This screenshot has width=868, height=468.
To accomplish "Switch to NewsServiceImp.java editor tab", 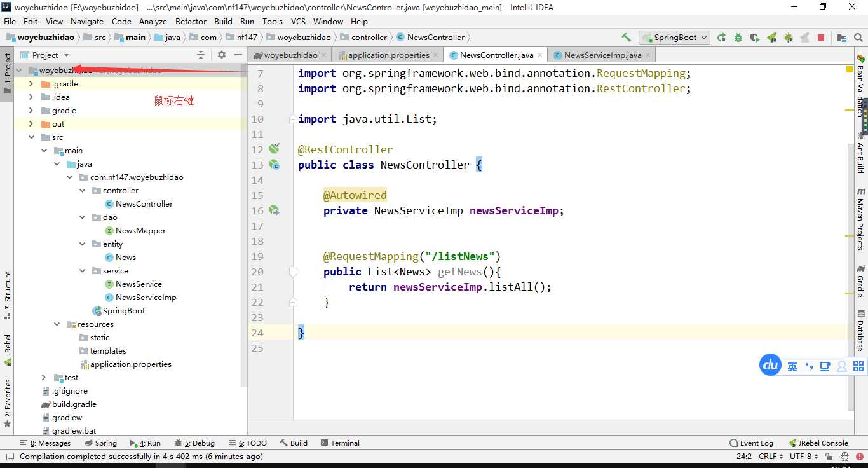I will point(602,55).
